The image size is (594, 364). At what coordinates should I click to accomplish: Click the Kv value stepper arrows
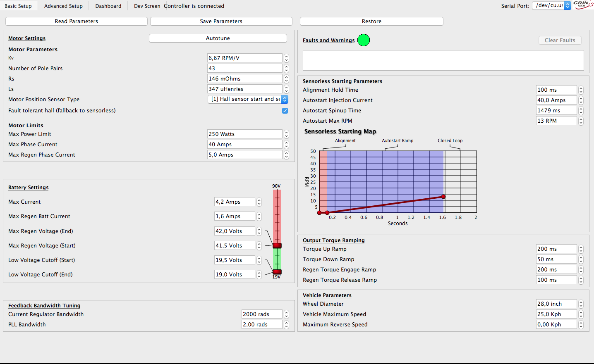pyautogui.click(x=286, y=58)
